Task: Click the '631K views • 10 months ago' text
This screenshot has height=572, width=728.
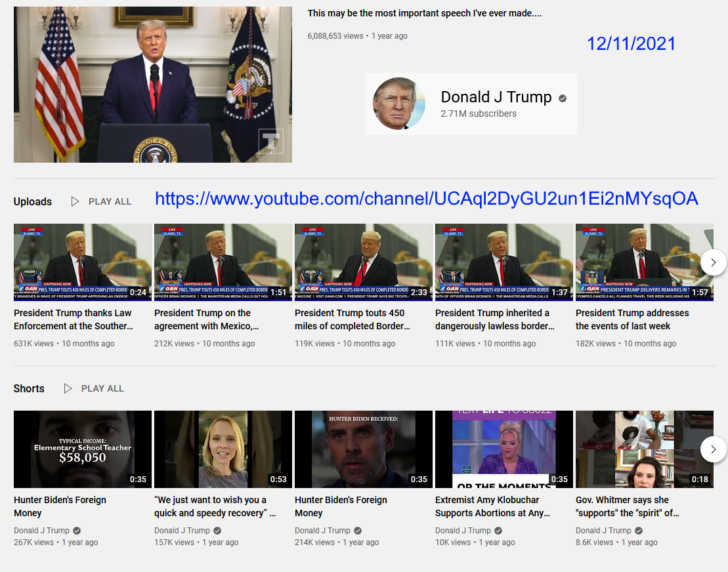Action: (64, 344)
